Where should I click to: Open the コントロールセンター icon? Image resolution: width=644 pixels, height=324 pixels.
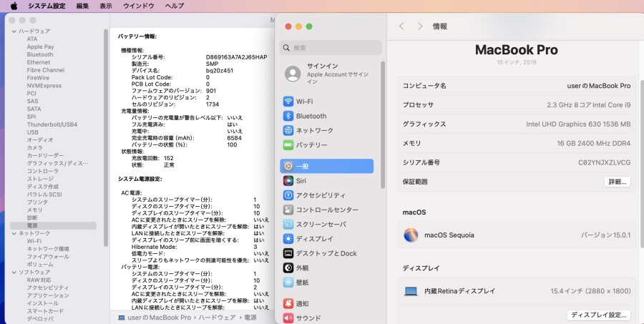288,210
